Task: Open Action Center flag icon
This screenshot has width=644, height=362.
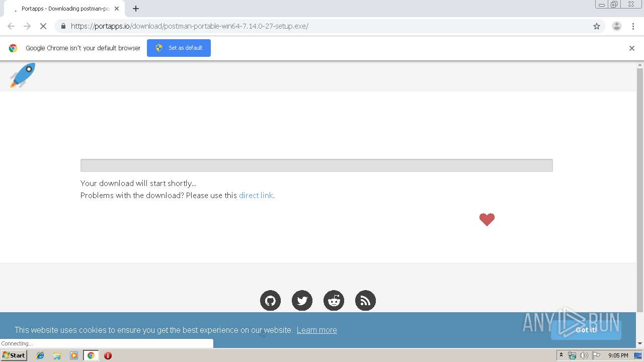Action: pos(596,355)
